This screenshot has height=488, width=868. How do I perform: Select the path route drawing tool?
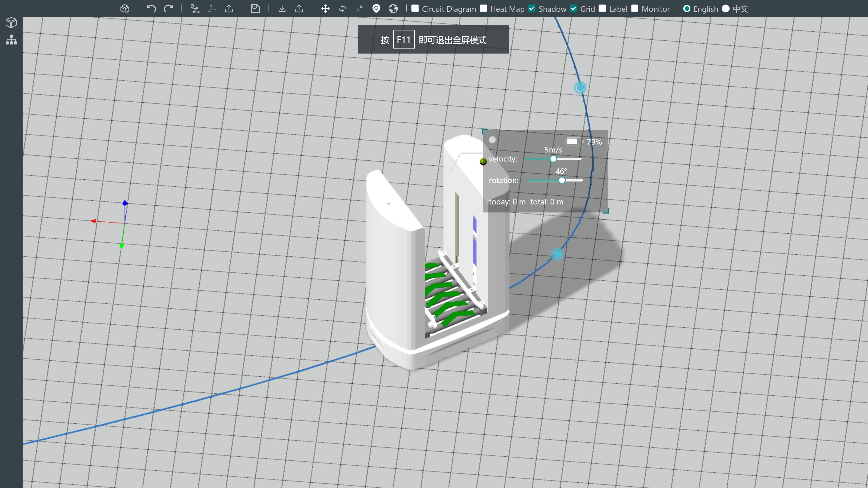tap(195, 9)
